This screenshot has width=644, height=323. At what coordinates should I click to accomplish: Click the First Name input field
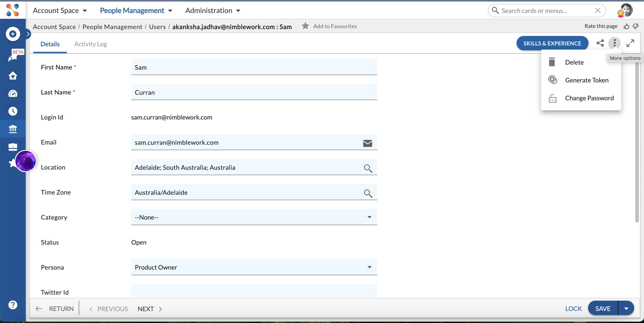pyautogui.click(x=254, y=67)
